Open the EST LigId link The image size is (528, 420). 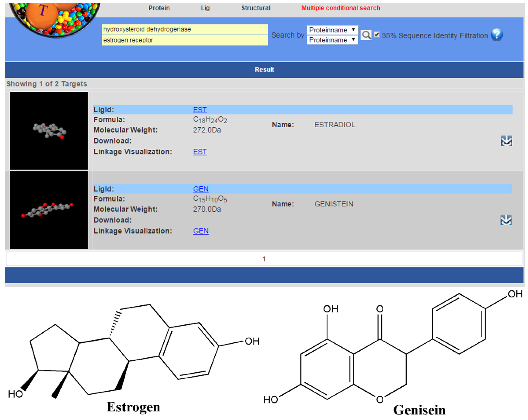(200, 110)
